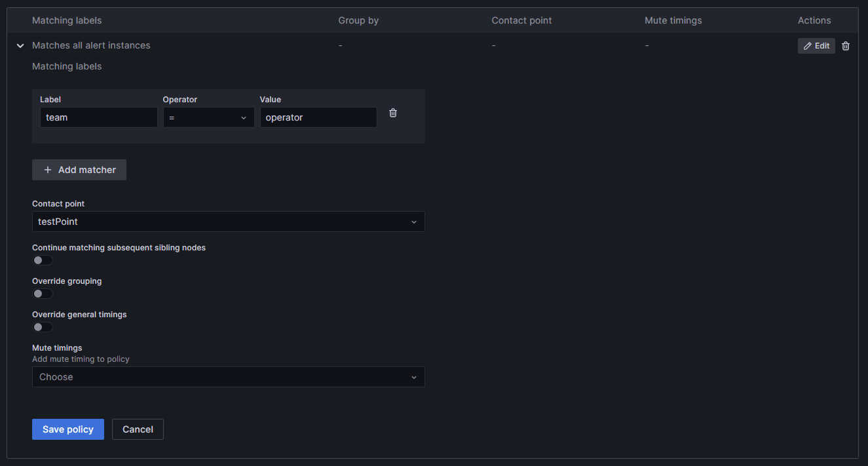Click the Mute timings dropdown caret icon

tap(414, 377)
